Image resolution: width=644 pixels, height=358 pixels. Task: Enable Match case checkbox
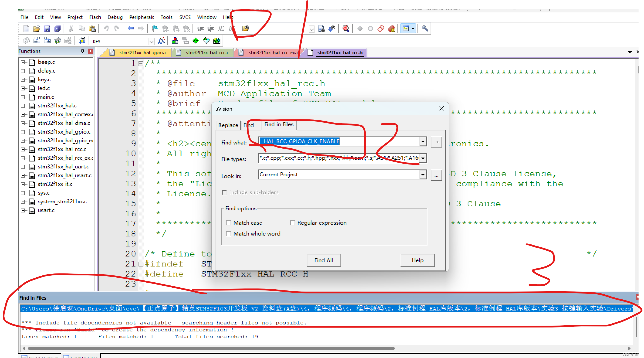click(228, 223)
